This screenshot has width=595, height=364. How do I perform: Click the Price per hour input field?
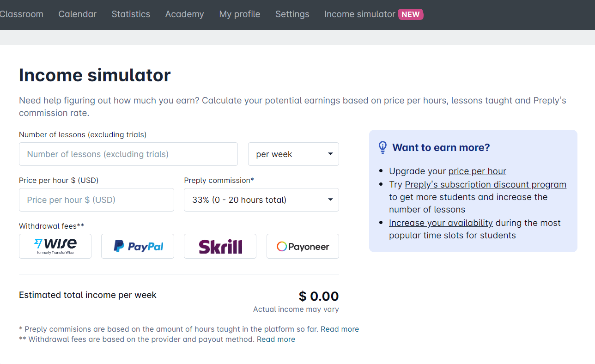tap(97, 200)
